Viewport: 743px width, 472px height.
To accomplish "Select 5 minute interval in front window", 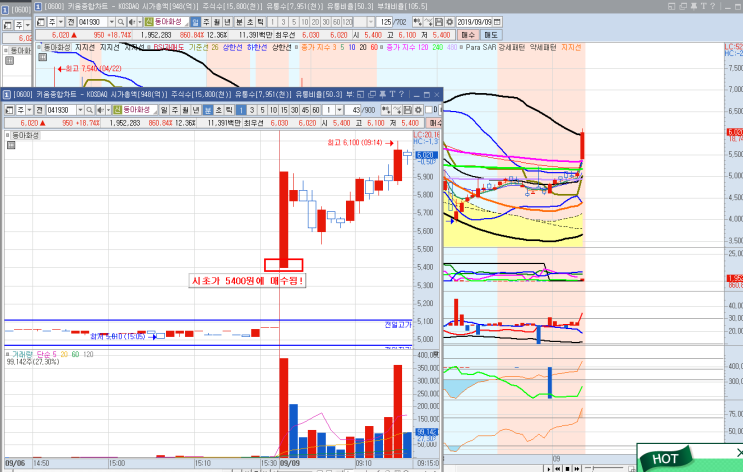I will pyautogui.click(x=262, y=110).
